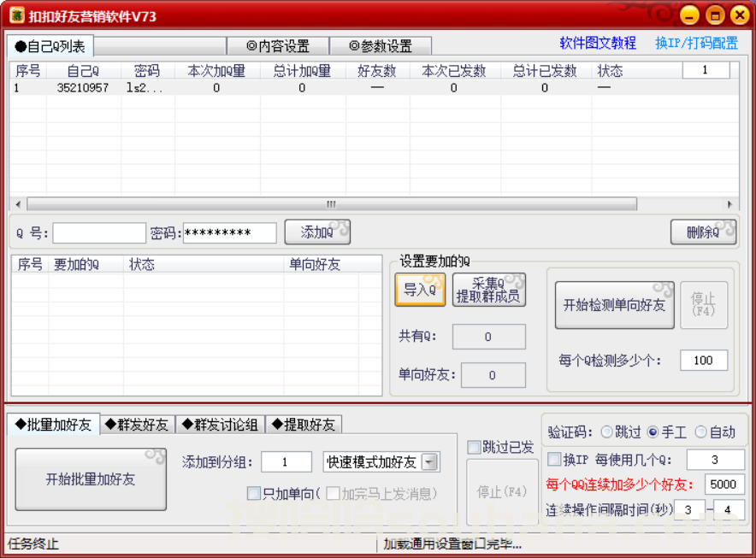Image resolution: width=756 pixels, height=558 pixels.
Task: Switch to the 群发好友 tab
Action: click(137, 424)
